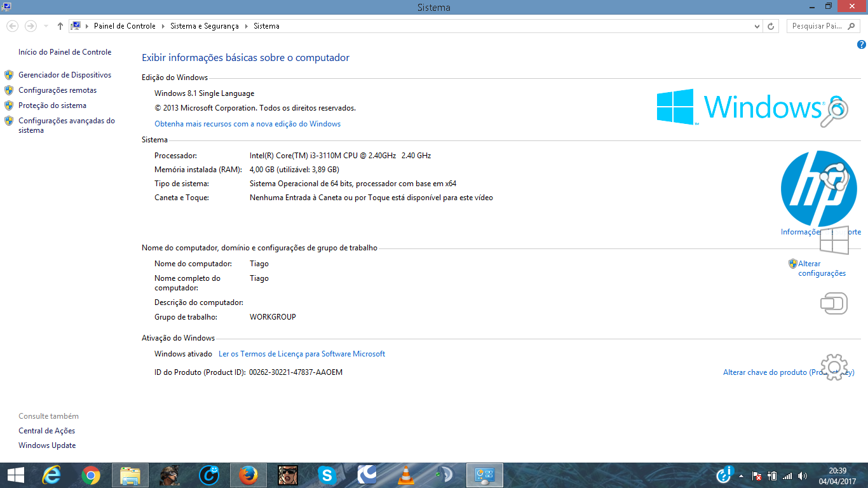Open address bar history dropdown

point(757,26)
